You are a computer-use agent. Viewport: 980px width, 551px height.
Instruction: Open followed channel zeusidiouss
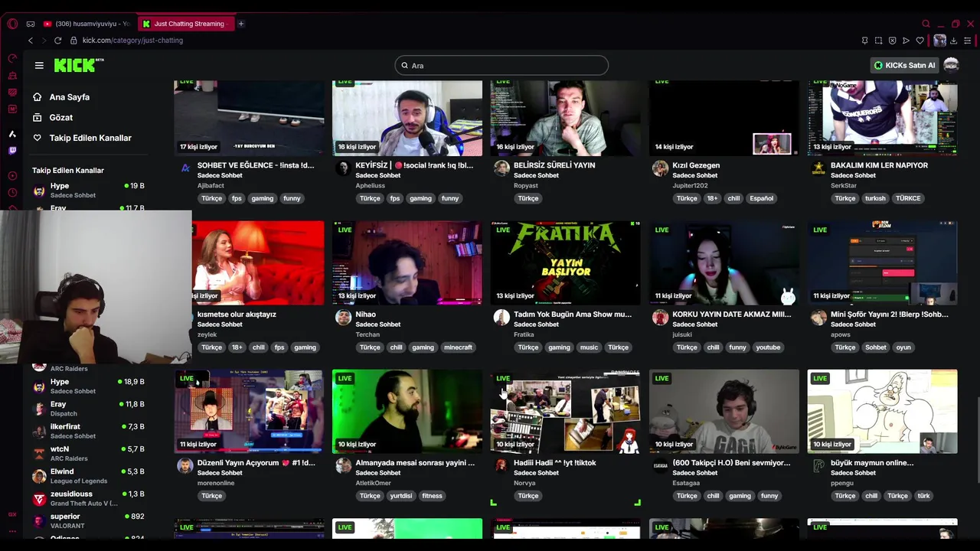click(x=88, y=498)
